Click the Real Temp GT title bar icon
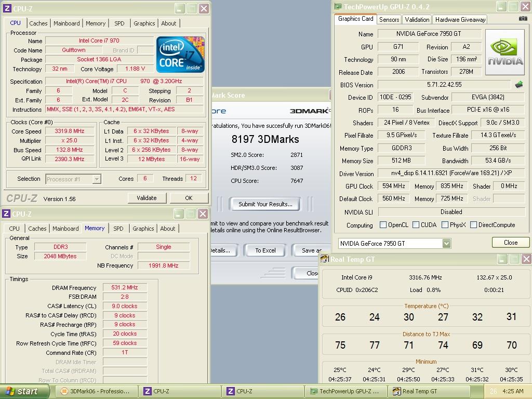The width and height of the screenshot is (532, 399). click(x=325, y=259)
